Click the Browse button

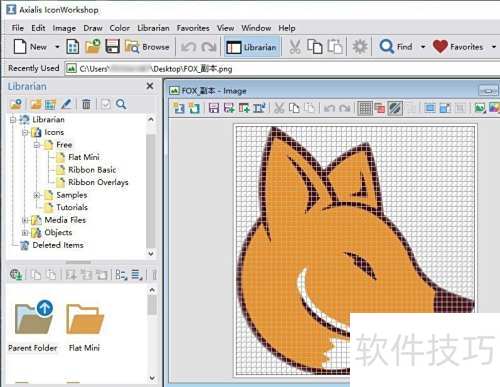147,47
